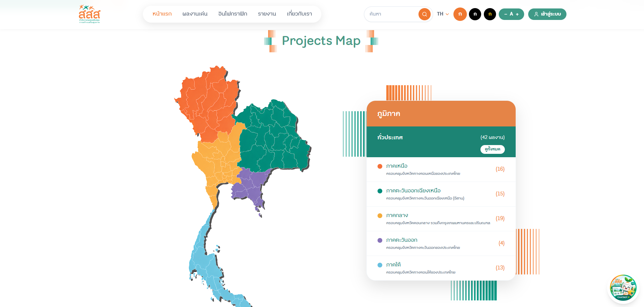This screenshot has width=644, height=307.
Task: Open the หน้าแรก menu item
Action: (162, 14)
